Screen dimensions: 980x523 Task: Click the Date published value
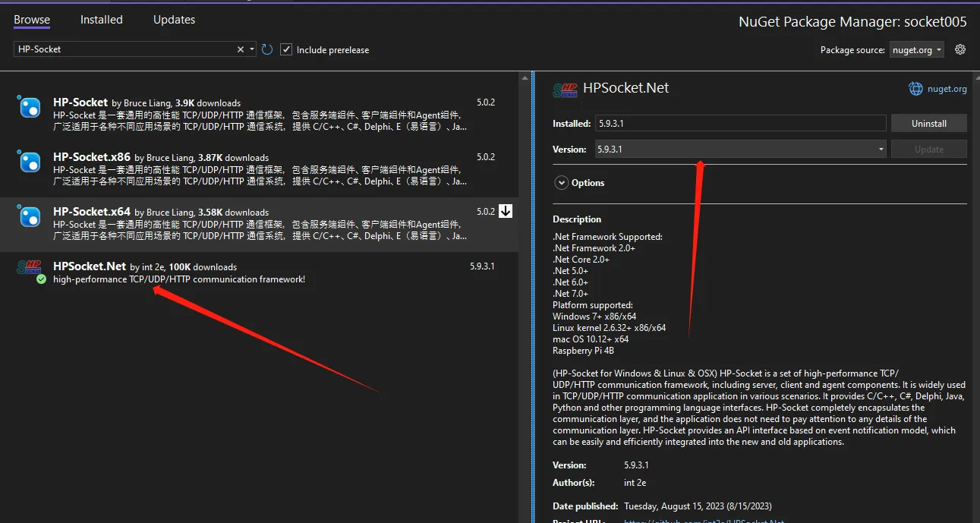tap(698, 506)
